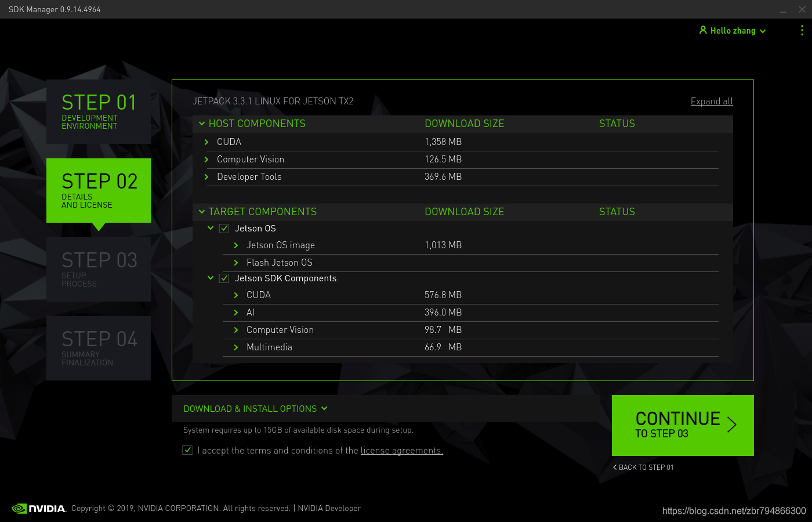The height and width of the screenshot is (522, 812).
Task: Click the 369.6 MB download size
Action: tap(443, 177)
